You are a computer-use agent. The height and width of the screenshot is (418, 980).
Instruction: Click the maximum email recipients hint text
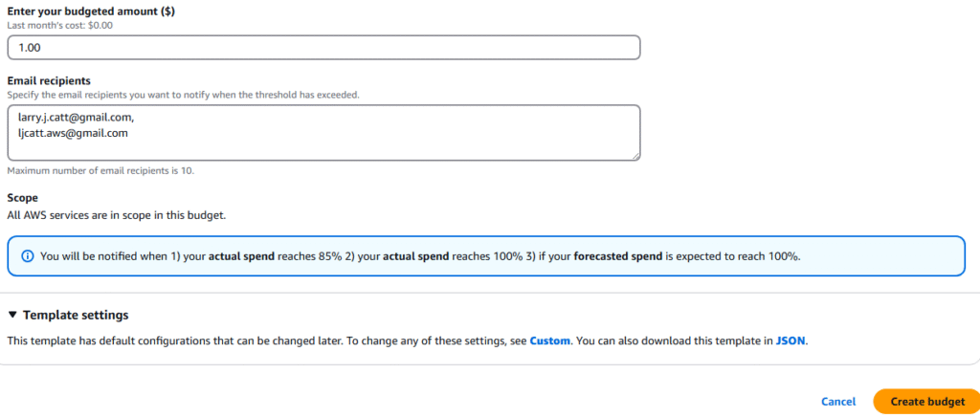pyautogui.click(x=100, y=170)
